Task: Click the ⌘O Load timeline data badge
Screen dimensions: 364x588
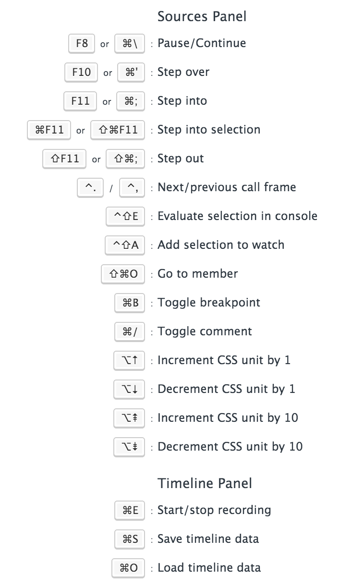Action: click(128, 568)
